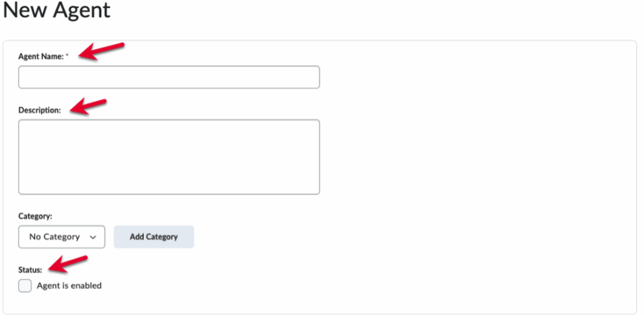The height and width of the screenshot is (318, 644).
Task: Click the "Description:" field label
Action: (40, 110)
